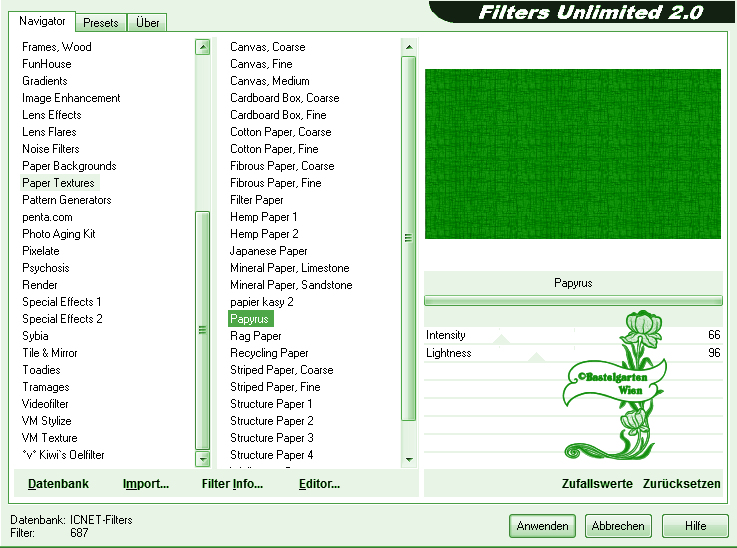
Task: Select the Render category
Action: pos(40,285)
